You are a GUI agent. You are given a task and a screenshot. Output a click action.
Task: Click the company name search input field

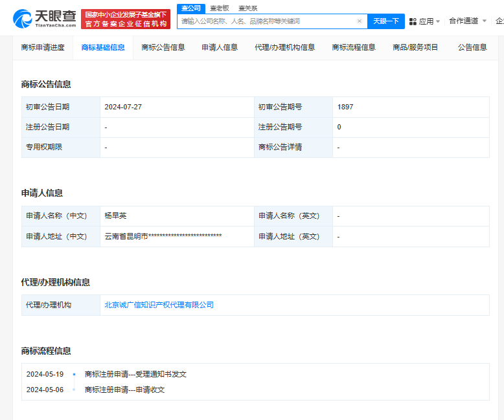[x=267, y=21]
